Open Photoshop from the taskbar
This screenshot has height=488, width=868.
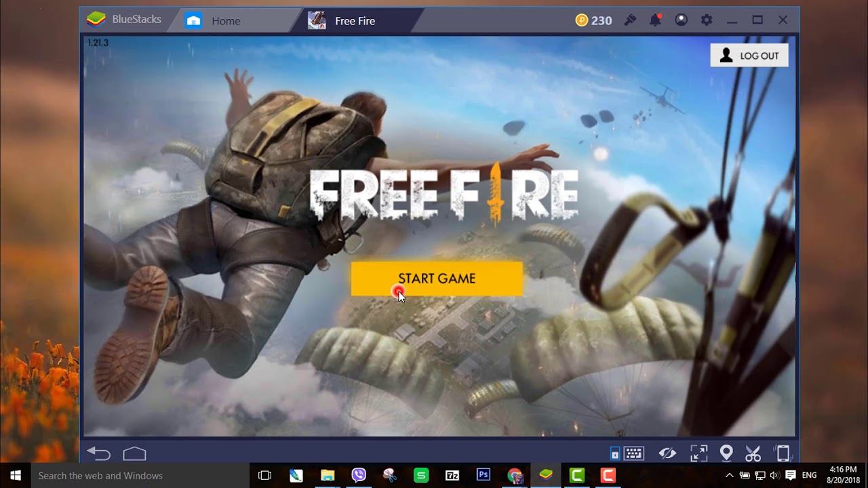484,475
